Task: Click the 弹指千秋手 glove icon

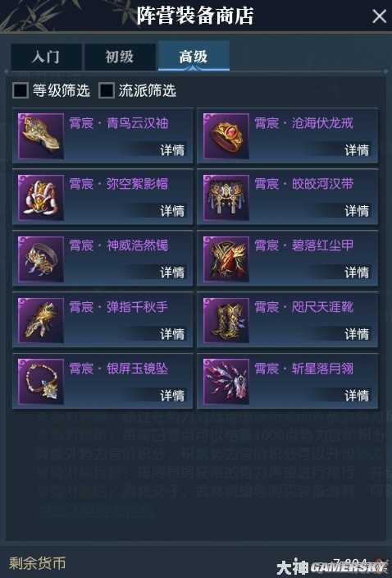Action: 41,320
